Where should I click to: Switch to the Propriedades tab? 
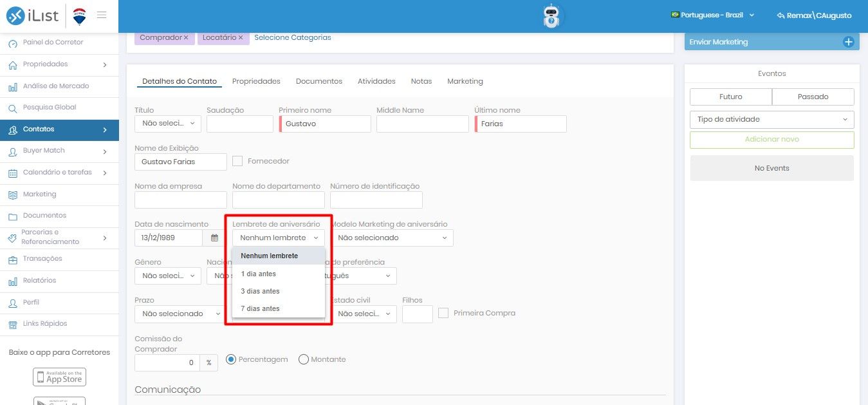(256, 81)
